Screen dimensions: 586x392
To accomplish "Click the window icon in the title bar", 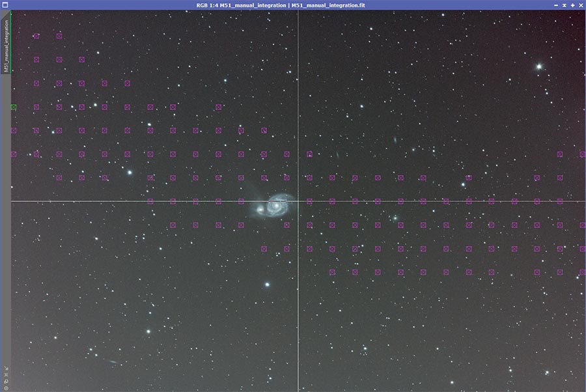I will 5,5.
